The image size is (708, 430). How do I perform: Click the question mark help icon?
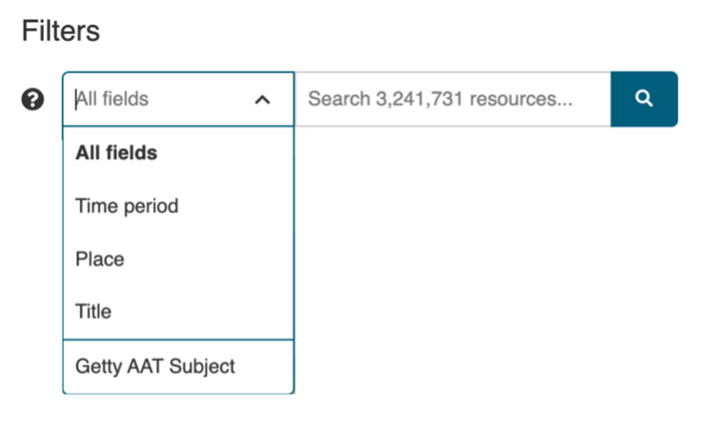(33, 99)
